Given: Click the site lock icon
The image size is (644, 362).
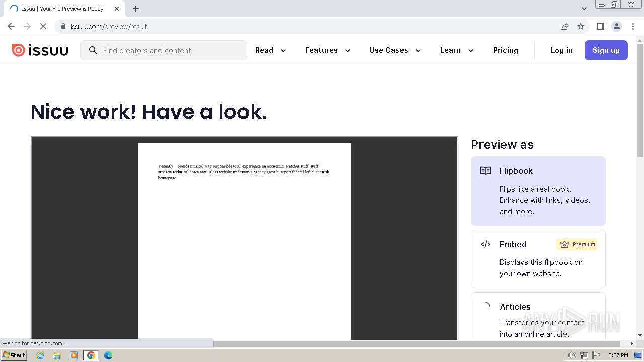Looking at the screenshot, I should [63, 26].
